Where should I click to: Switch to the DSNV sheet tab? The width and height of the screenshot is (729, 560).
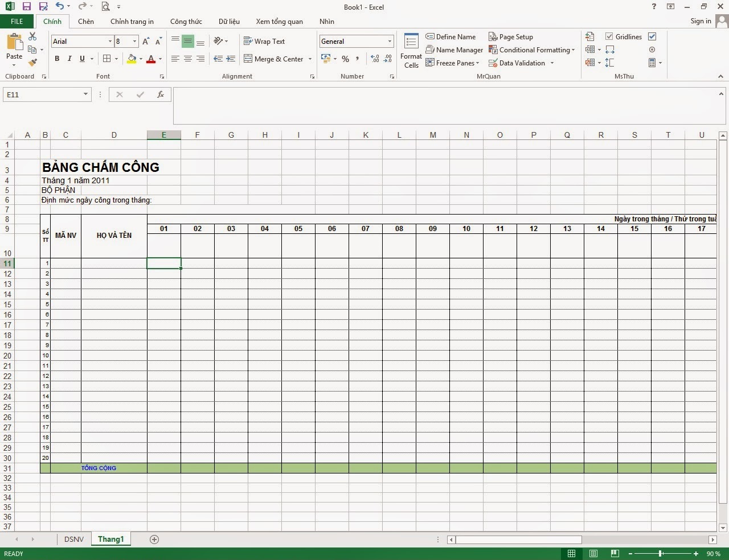[x=74, y=539]
